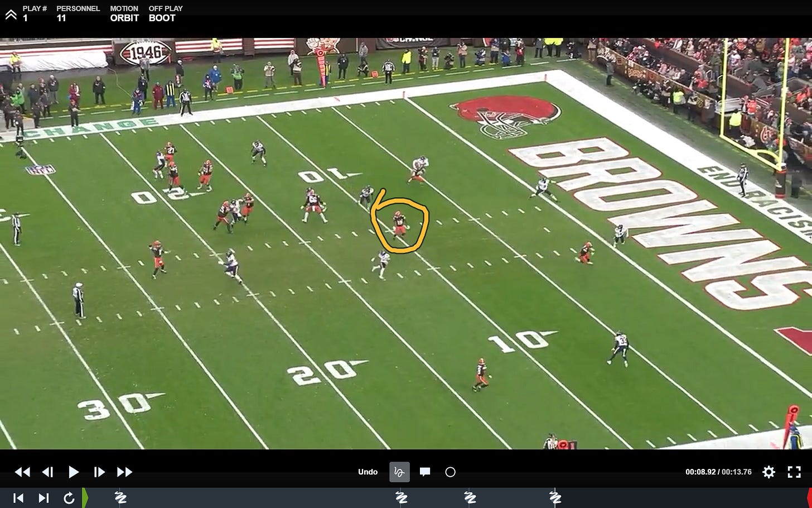Jump to the third scribble annotation marker
This screenshot has width=812, height=508.
tap(470, 497)
